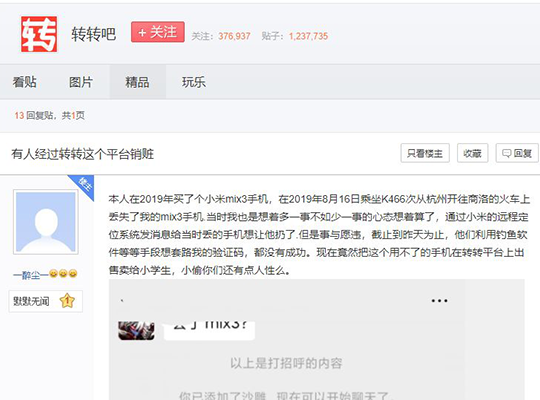Viewport: 540px width, 400px height.
Task: Reply to the thread with 回复 button
Action: 517,153
